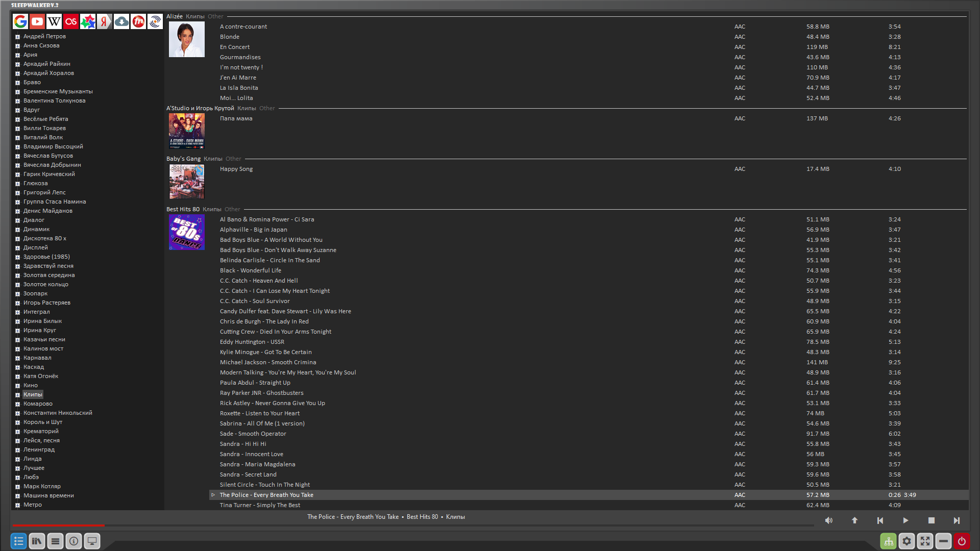The image size is (980, 551).
Task: Expand the Дискотека 80 х node
Action: pyautogui.click(x=17, y=239)
